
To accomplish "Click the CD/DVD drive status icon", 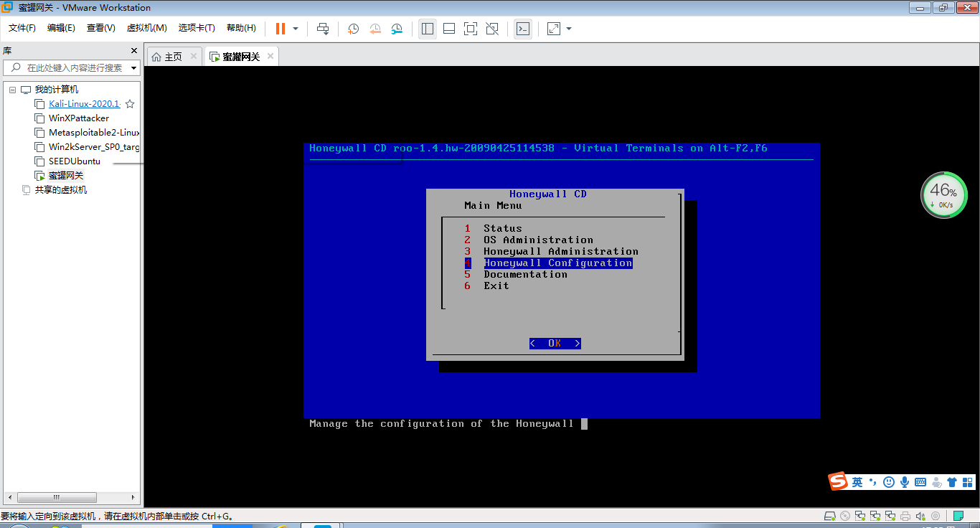I will pyautogui.click(x=845, y=516).
